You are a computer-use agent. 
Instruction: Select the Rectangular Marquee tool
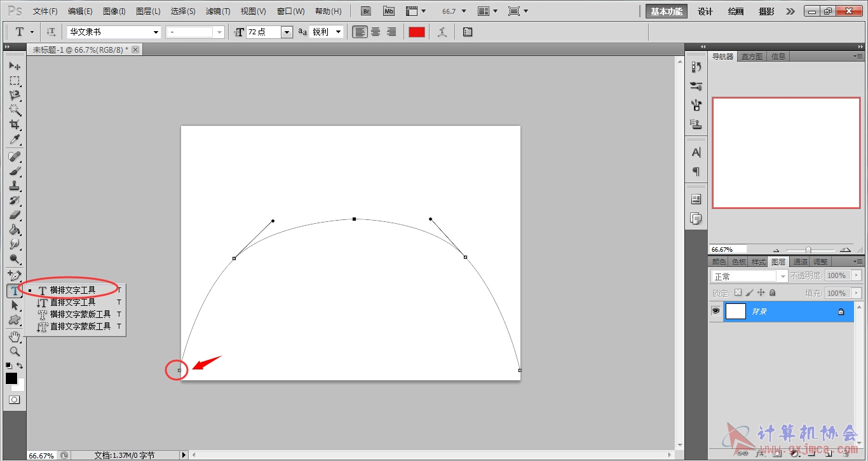[14, 81]
